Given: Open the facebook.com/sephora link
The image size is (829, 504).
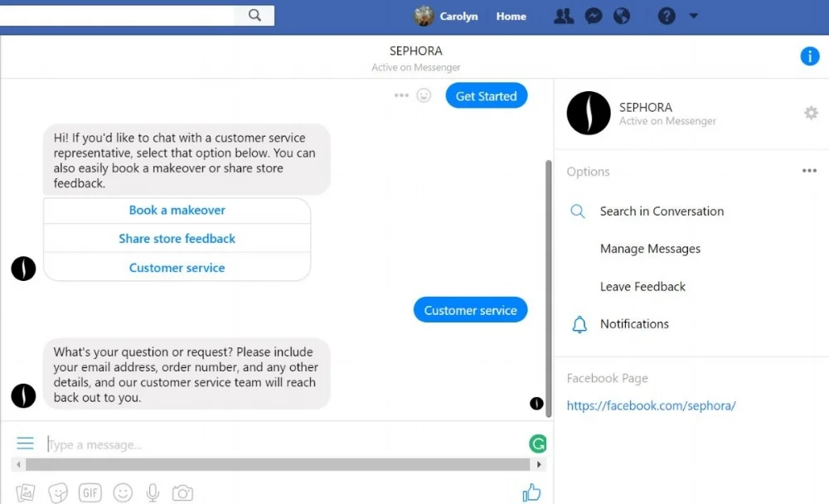Looking at the screenshot, I should click(x=651, y=405).
